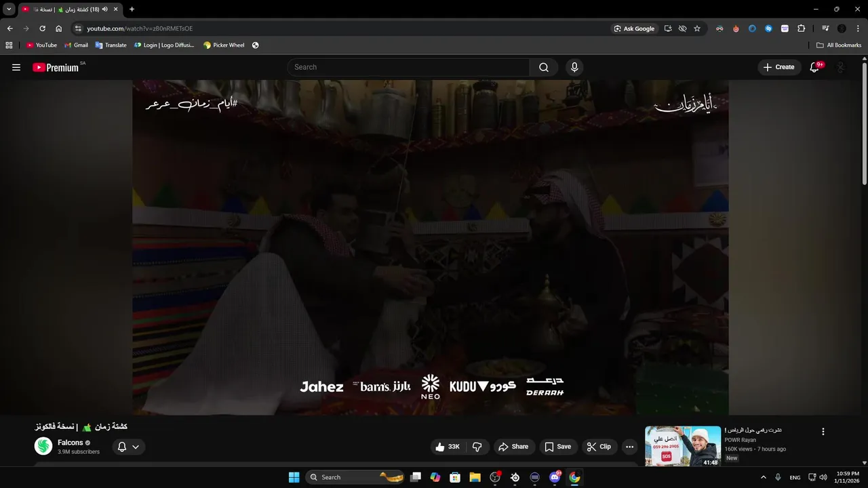Open YouTube bookmark

click(41, 45)
